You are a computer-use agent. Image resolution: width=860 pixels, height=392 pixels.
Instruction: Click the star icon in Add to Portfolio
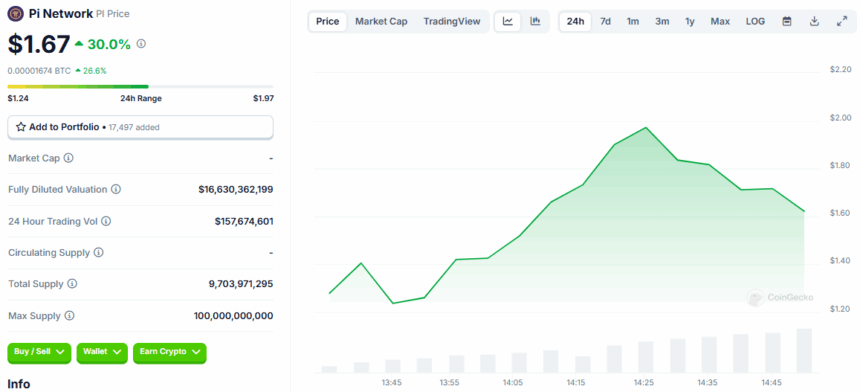coord(21,127)
